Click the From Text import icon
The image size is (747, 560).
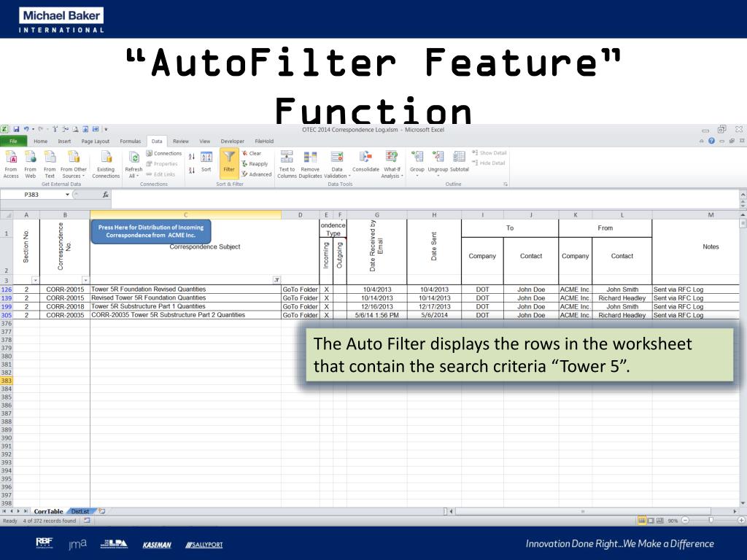(50, 165)
